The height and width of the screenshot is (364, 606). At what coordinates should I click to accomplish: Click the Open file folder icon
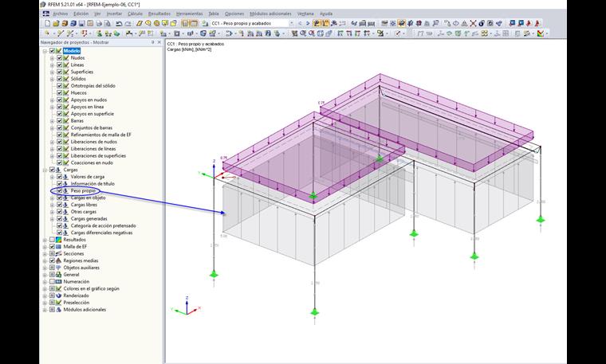(x=56, y=24)
